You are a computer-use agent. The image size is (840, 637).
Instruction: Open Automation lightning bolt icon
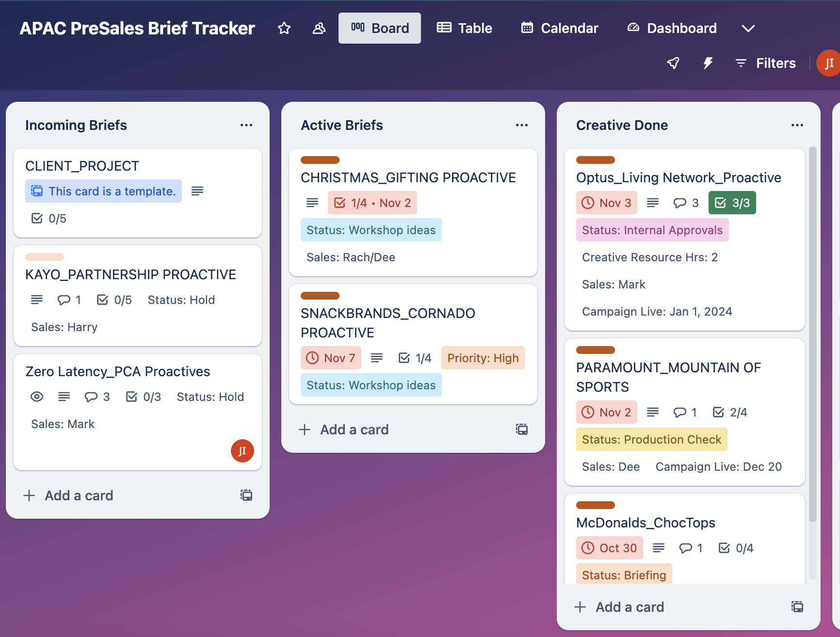coord(708,63)
